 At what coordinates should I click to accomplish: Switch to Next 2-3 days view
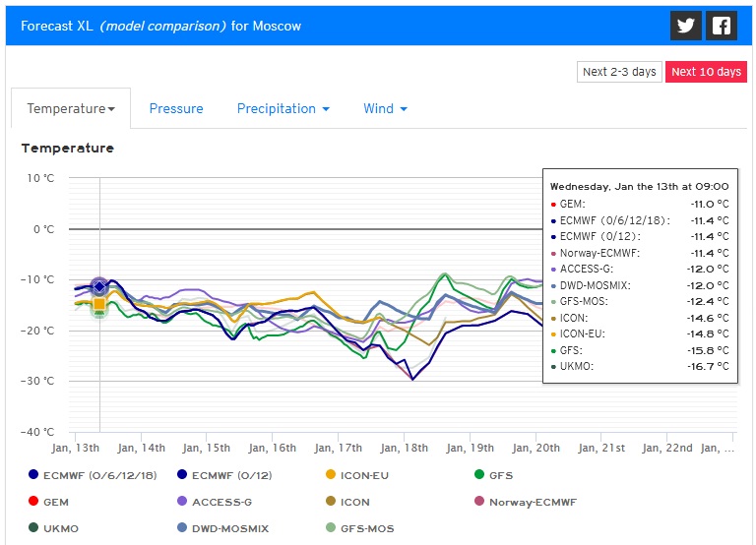[619, 72]
